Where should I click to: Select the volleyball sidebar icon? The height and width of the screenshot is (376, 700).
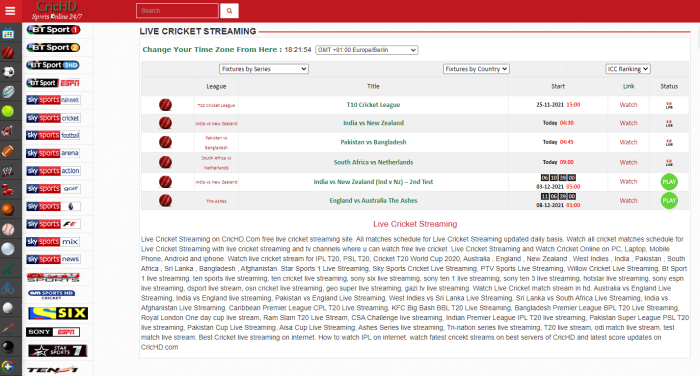click(x=8, y=249)
